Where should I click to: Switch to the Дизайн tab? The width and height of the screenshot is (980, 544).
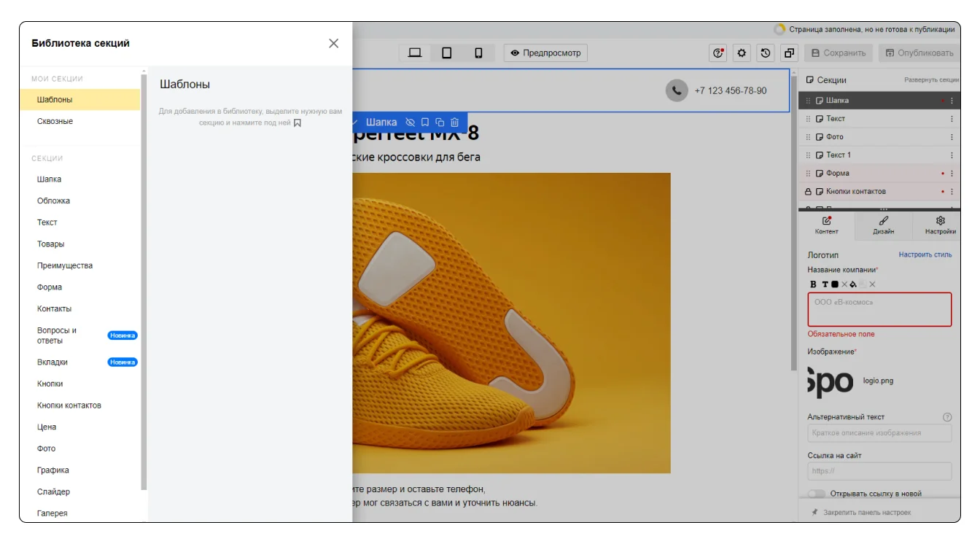click(x=883, y=225)
